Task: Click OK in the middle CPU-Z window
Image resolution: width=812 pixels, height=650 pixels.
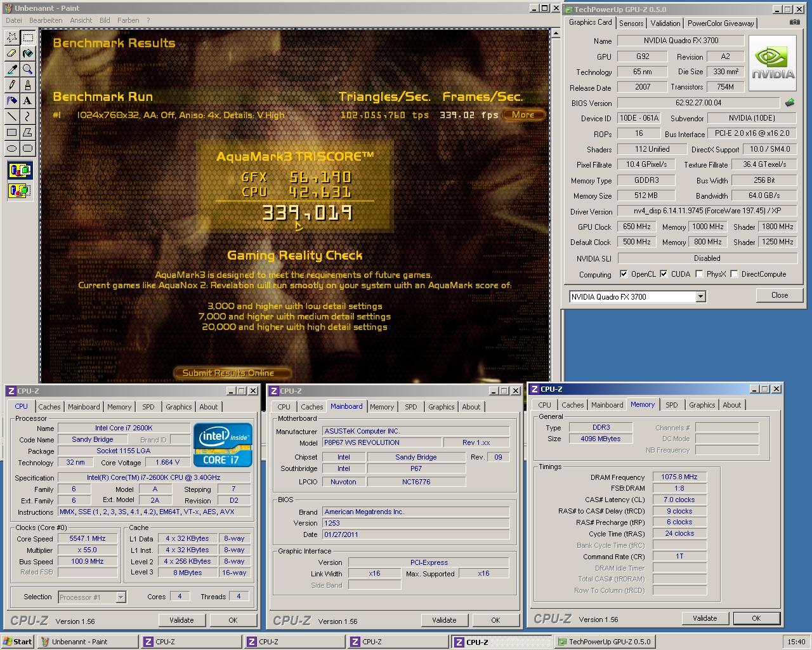Action: coord(495,620)
